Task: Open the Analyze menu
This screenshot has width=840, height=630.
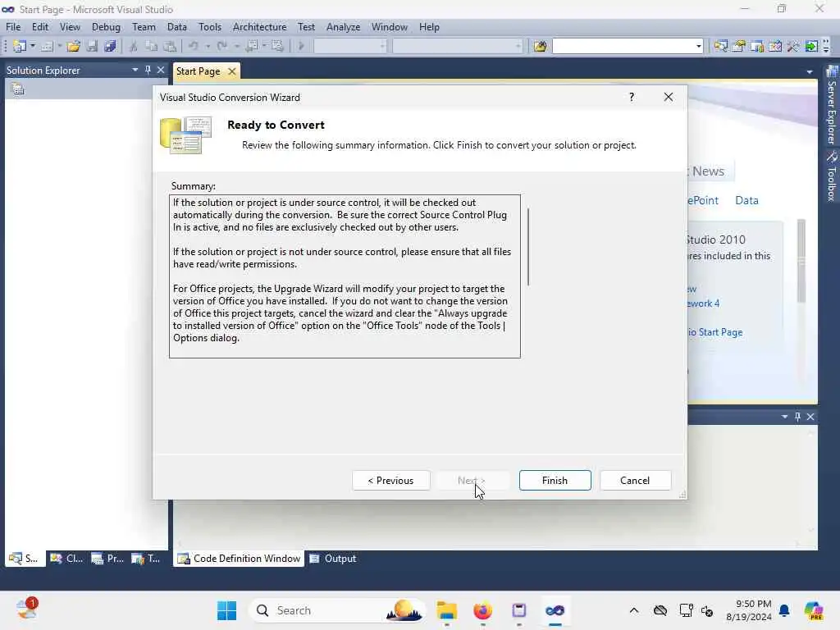Action: tap(343, 27)
